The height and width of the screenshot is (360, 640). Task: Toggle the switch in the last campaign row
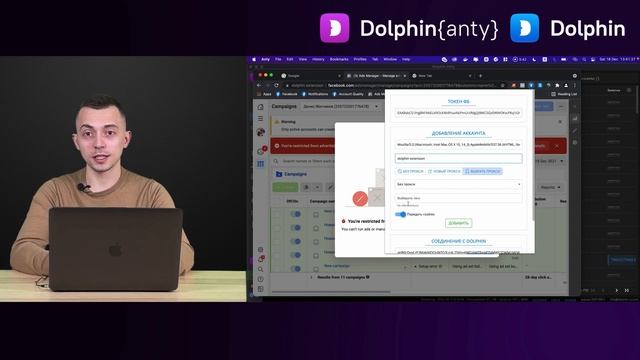[x=296, y=269]
